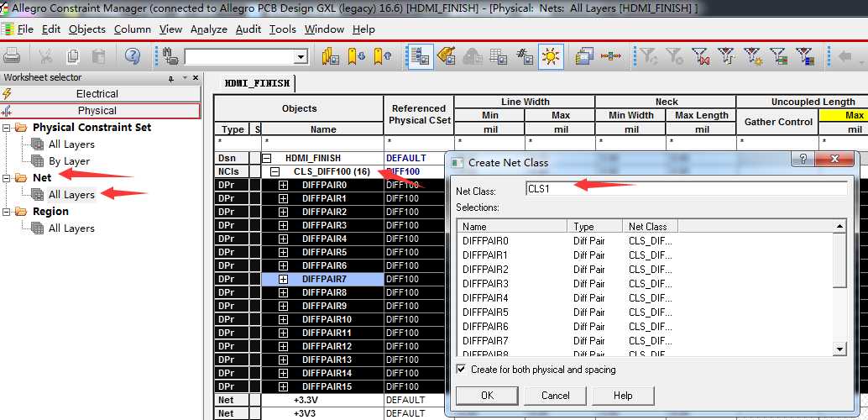Click the highlighted worksheet view icon
Viewport: 868px width, 420px height.
[x=420, y=56]
